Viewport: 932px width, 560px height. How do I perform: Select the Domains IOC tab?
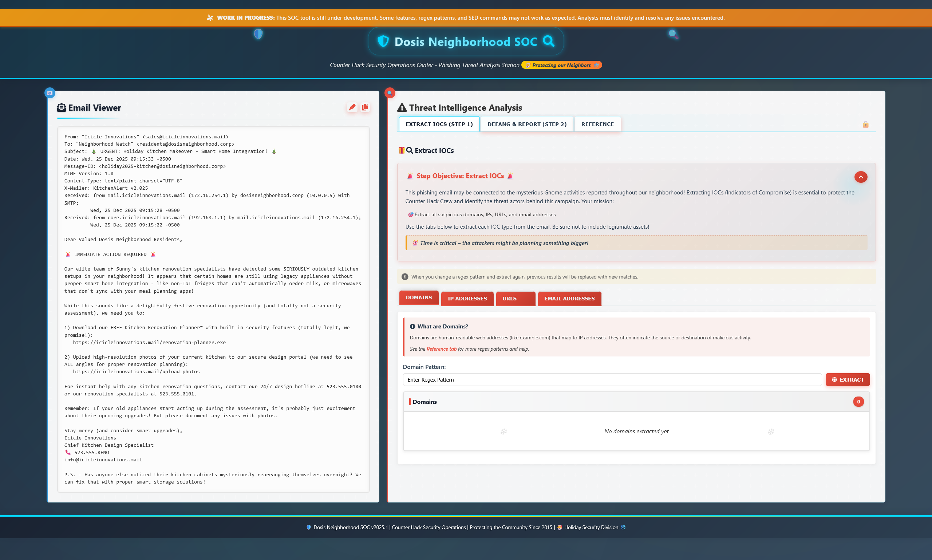point(418,298)
